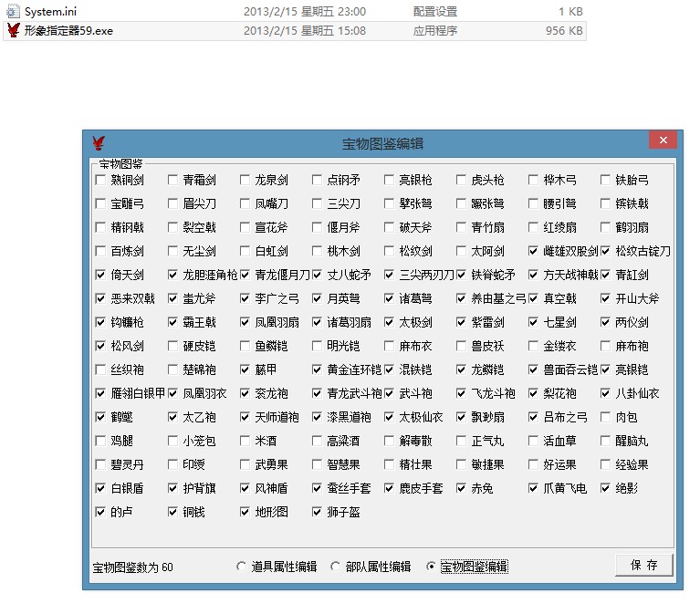Enable the 青霜剑 checkbox

(x=173, y=181)
